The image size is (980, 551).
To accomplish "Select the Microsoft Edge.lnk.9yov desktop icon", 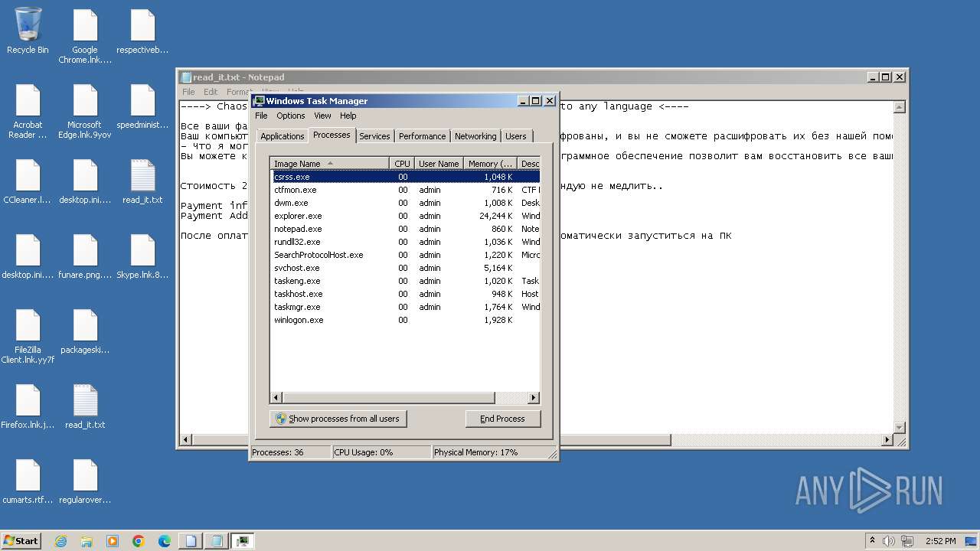I will coord(85,111).
